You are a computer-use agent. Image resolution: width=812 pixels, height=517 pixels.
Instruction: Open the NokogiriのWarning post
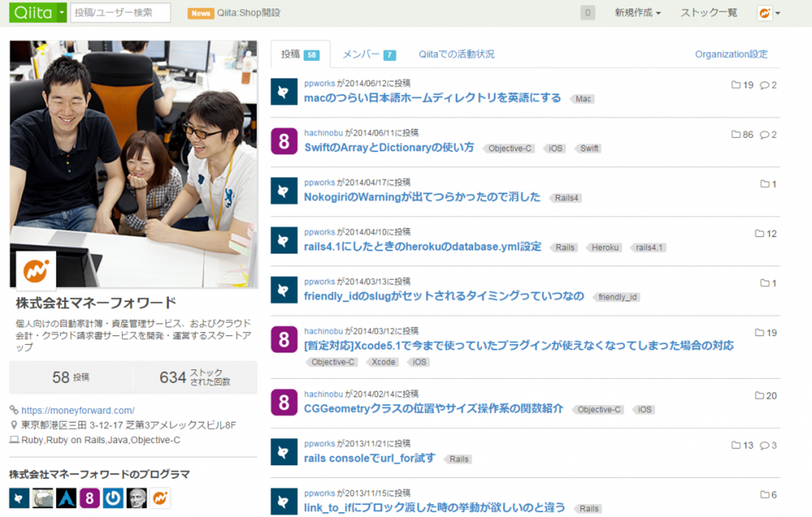[422, 197]
